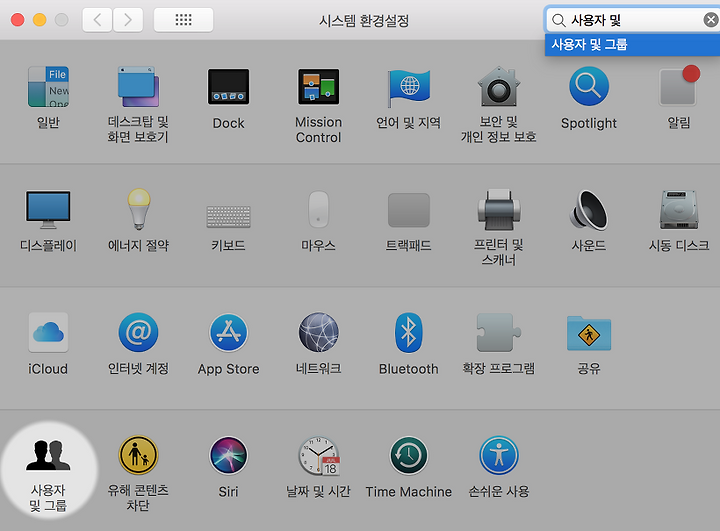Open Spotlight preferences icon
The image size is (720, 531).
589,86
